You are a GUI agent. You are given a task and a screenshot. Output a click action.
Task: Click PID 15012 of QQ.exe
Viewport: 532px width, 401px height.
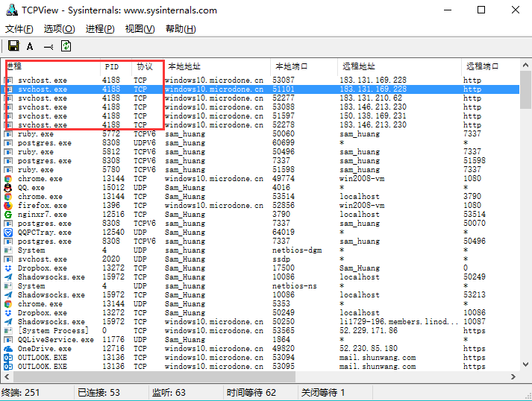pos(113,188)
